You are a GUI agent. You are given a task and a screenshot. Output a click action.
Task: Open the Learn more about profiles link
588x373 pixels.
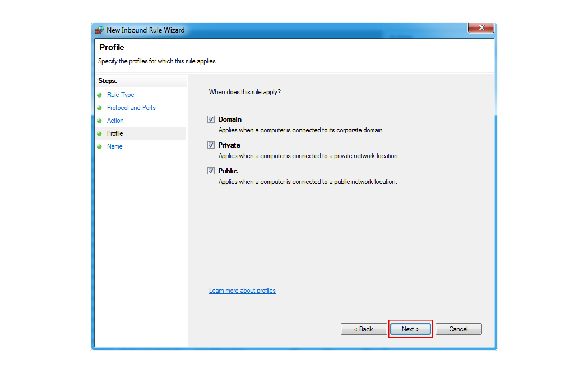(242, 291)
